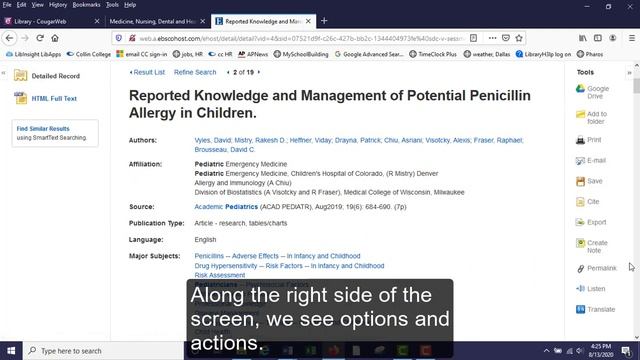Open author Brousseau, David C. link
This screenshot has width=640, height=360.
coord(225,150)
